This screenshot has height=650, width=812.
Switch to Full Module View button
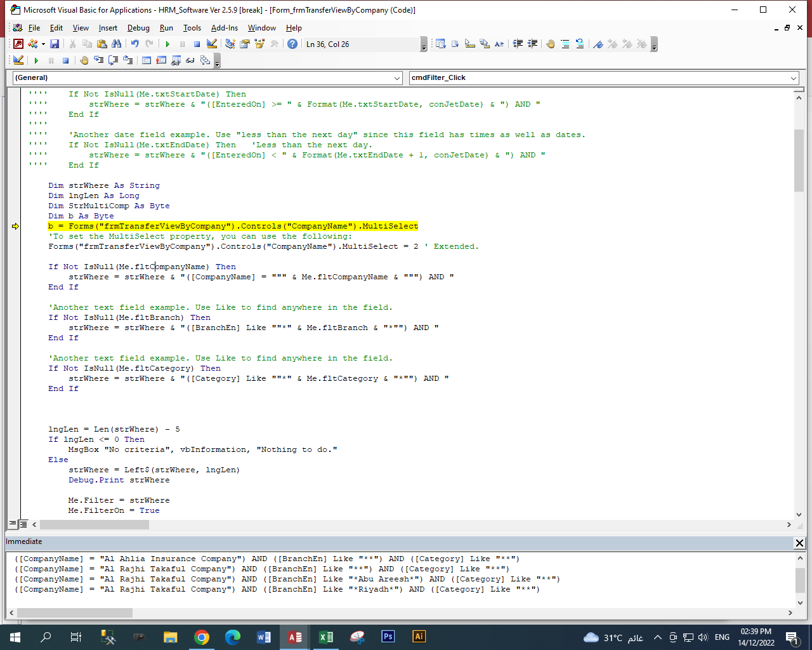click(x=23, y=524)
